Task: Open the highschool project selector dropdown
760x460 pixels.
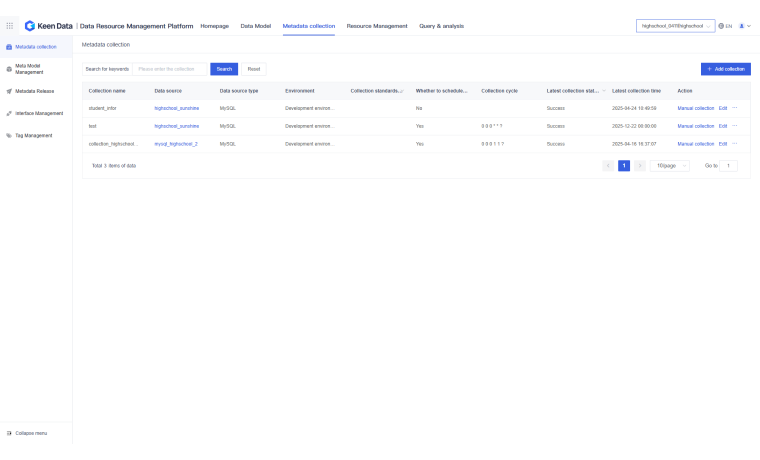Action: pos(675,26)
